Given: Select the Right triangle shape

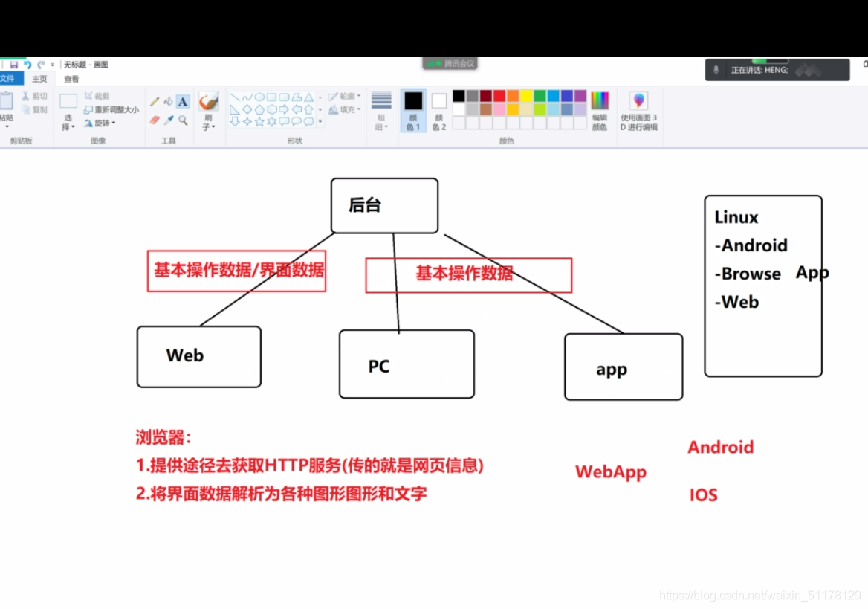Looking at the screenshot, I should pyautogui.click(x=235, y=109).
